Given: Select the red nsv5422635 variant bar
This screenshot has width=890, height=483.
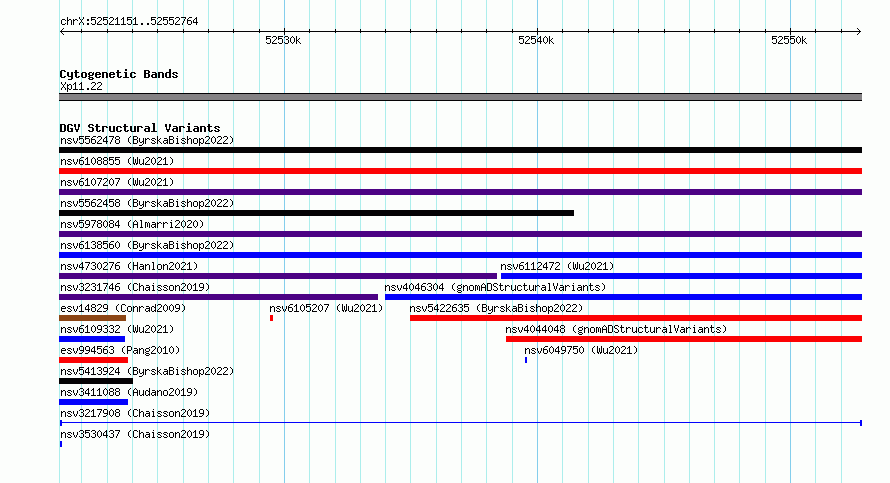Looking at the screenshot, I should pyautogui.click(x=636, y=318).
